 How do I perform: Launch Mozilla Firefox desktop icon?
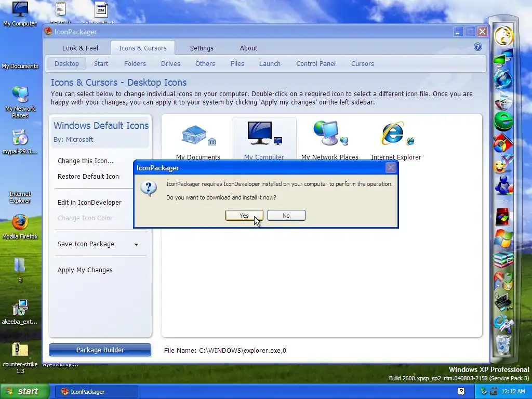[x=20, y=227]
